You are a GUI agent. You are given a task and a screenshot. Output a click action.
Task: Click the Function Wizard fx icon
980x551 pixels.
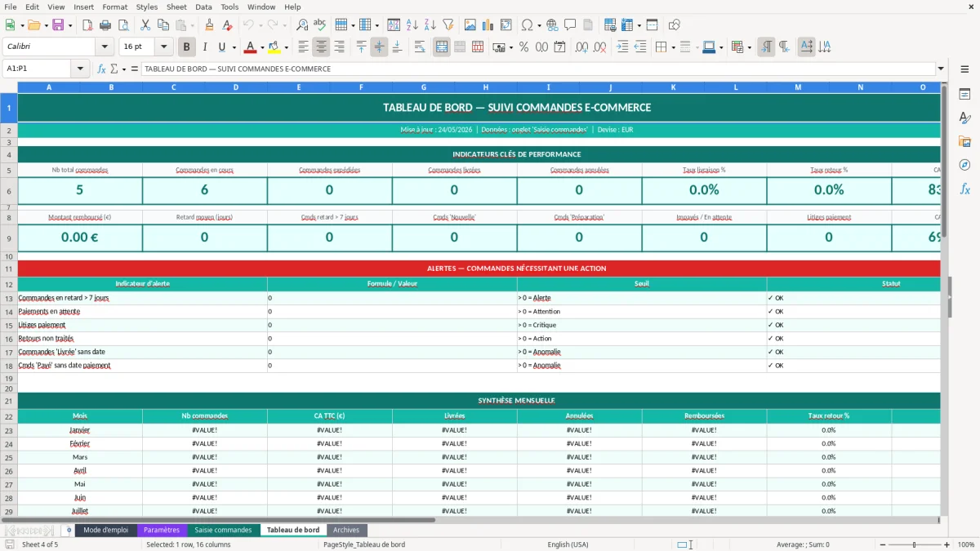pos(102,69)
